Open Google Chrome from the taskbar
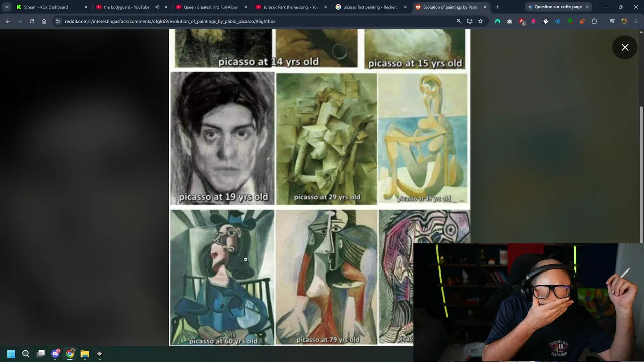 click(x=70, y=354)
